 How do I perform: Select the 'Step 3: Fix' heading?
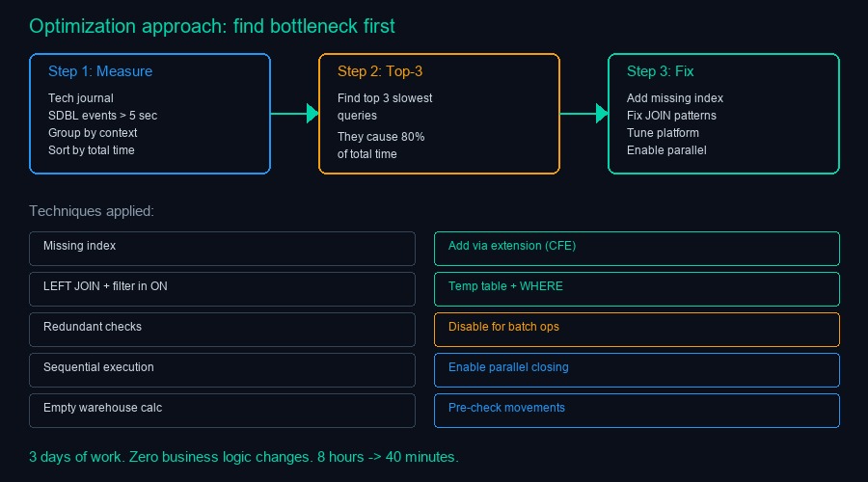pos(660,71)
